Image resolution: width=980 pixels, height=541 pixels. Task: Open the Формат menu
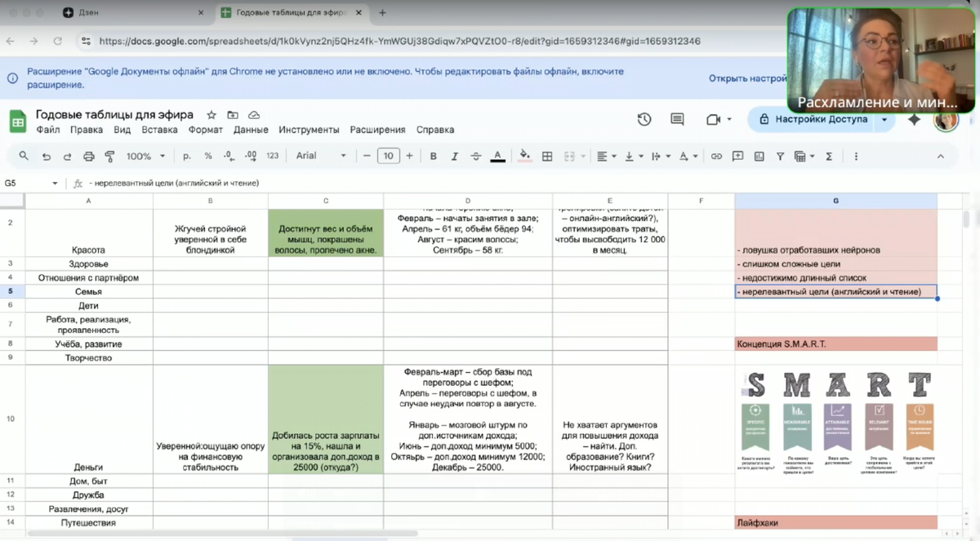point(206,130)
